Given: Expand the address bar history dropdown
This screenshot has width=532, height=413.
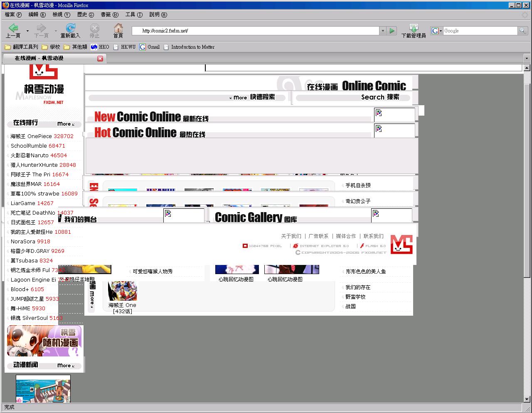Looking at the screenshot, I should (383, 31).
